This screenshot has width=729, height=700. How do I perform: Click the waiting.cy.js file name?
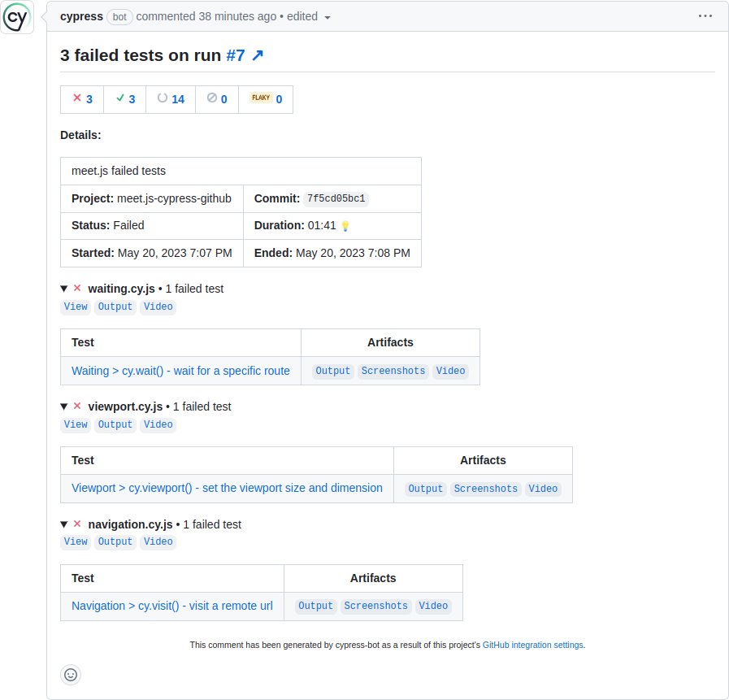tap(121, 289)
